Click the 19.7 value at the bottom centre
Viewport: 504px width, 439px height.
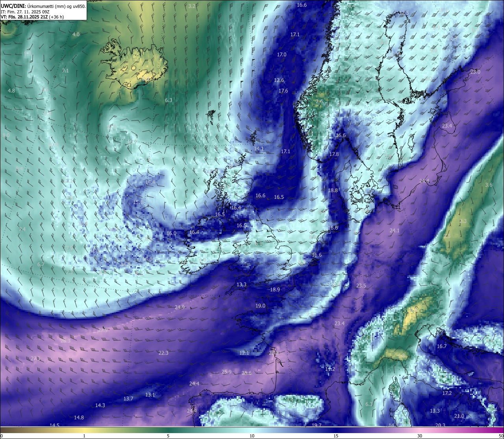click(317, 425)
